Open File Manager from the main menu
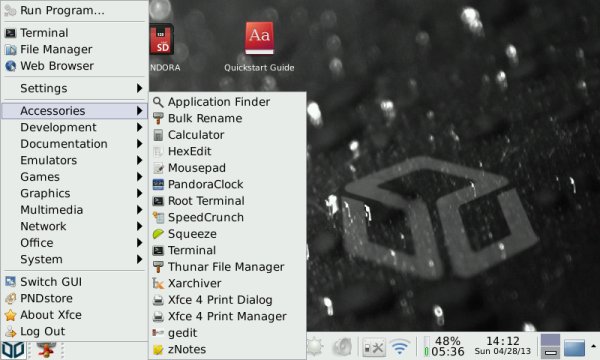This screenshot has width=600, height=360. tap(75, 49)
